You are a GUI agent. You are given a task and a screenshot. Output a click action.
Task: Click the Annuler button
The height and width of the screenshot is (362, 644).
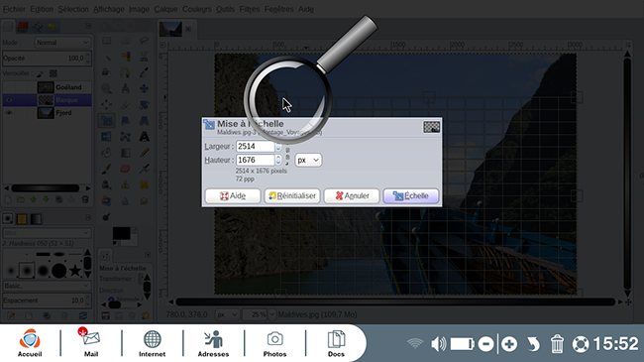click(x=352, y=195)
